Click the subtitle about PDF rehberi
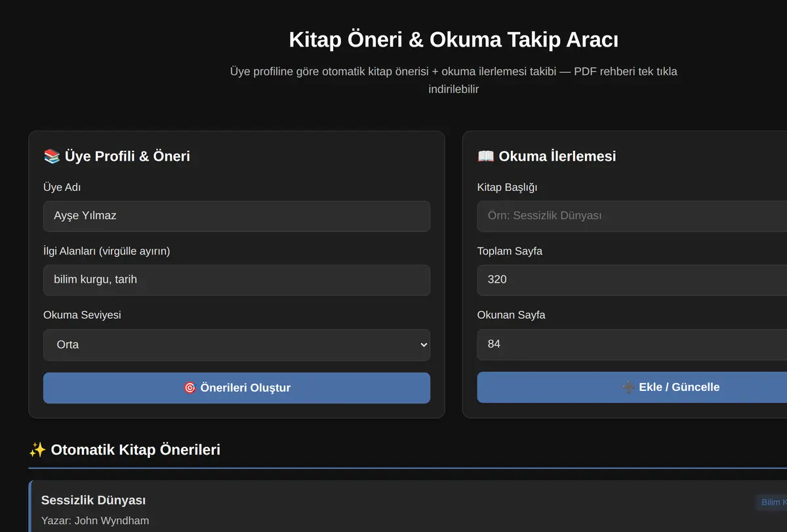Viewport: 787px width, 532px height. [454, 80]
